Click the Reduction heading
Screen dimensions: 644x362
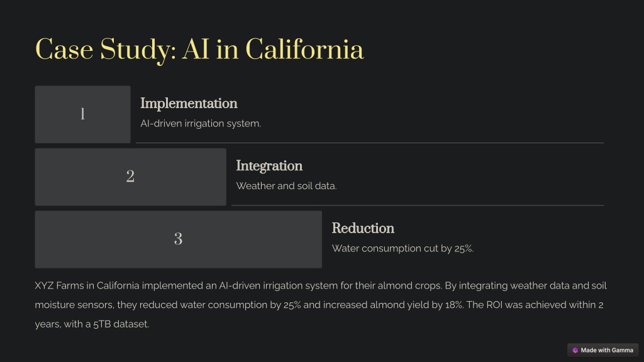click(x=363, y=228)
